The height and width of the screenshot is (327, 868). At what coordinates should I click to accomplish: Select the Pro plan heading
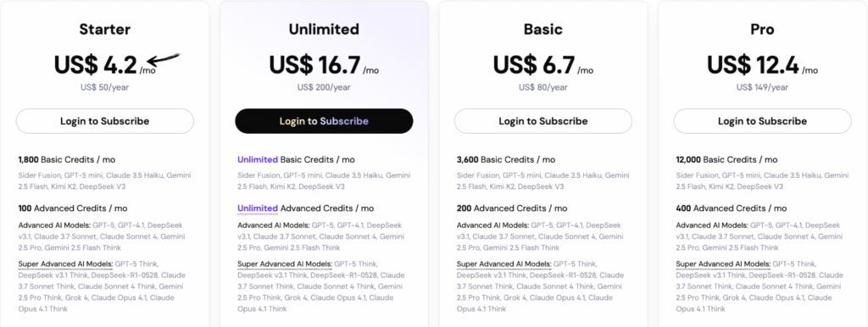click(762, 30)
